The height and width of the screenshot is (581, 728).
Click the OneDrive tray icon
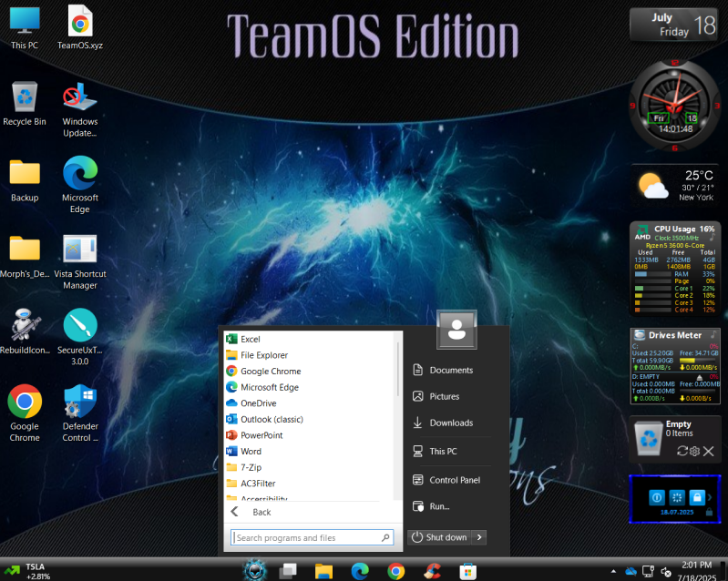tap(631, 571)
